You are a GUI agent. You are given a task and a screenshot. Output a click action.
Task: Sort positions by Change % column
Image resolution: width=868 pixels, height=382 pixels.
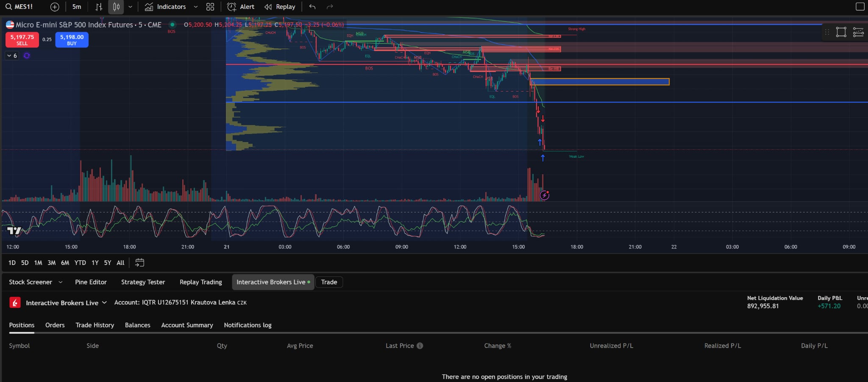(x=498, y=346)
